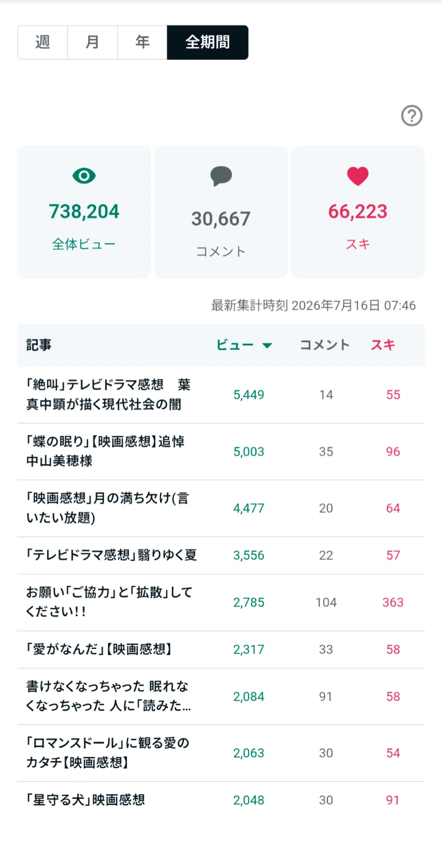Select the 全期間 period tab
Viewport: 442px width, 868px height.
click(208, 43)
